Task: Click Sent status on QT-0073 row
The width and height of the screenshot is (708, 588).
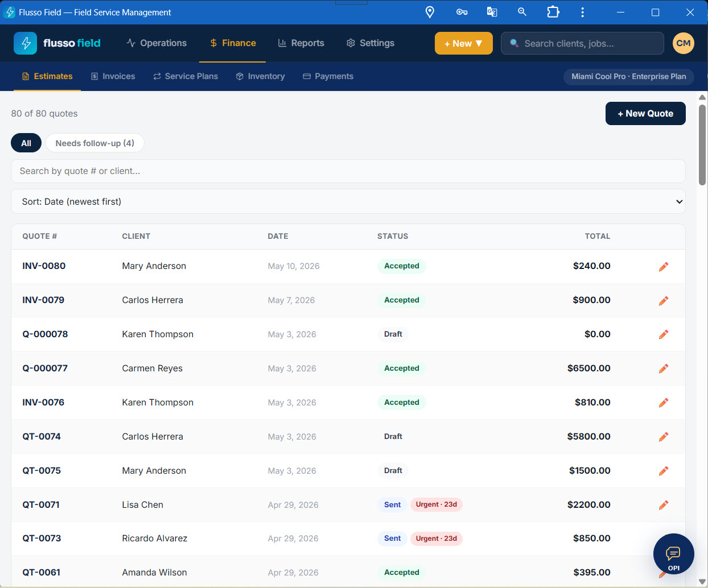Action: [x=392, y=539]
